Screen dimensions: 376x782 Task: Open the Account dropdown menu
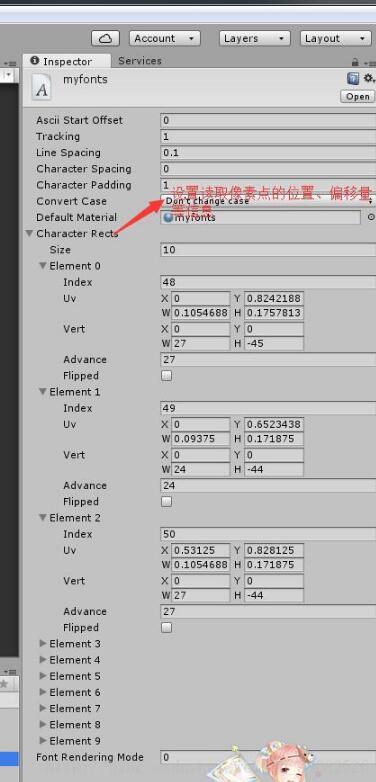click(165, 38)
